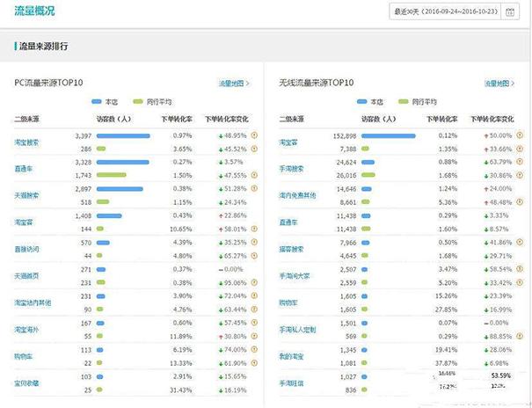Open 猫客搜索 source link
This screenshot has height=408, width=532.
(291, 249)
